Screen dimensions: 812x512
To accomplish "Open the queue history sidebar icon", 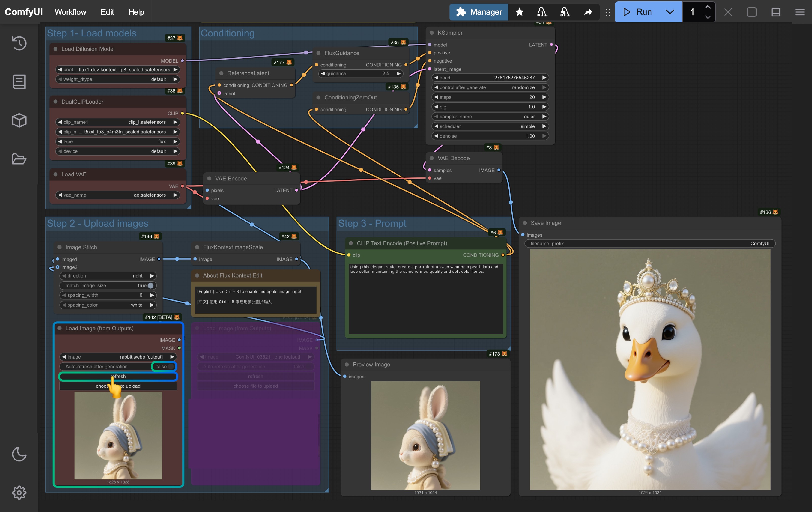I will click(x=19, y=43).
